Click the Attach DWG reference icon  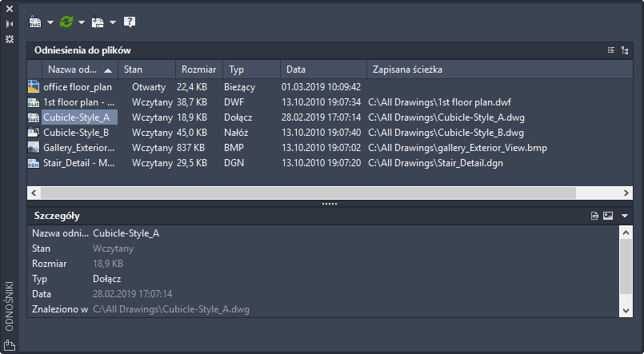click(x=34, y=22)
